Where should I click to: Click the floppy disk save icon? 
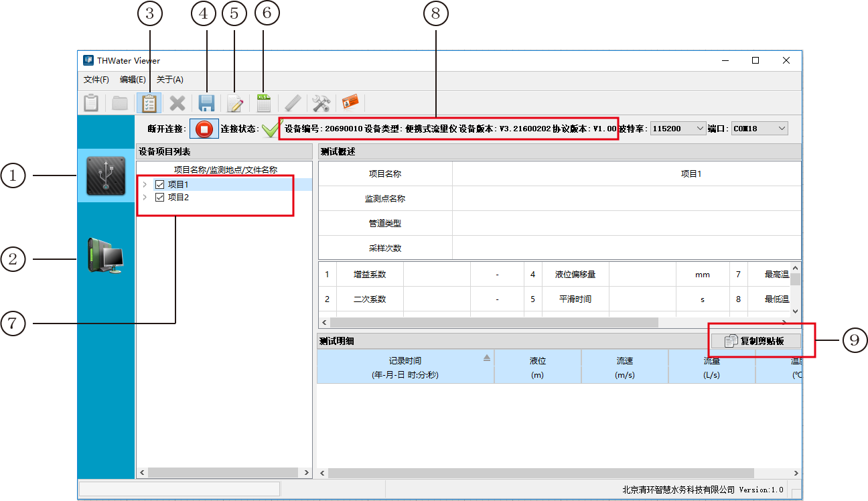pyautogui.click(x=206, y=103)
